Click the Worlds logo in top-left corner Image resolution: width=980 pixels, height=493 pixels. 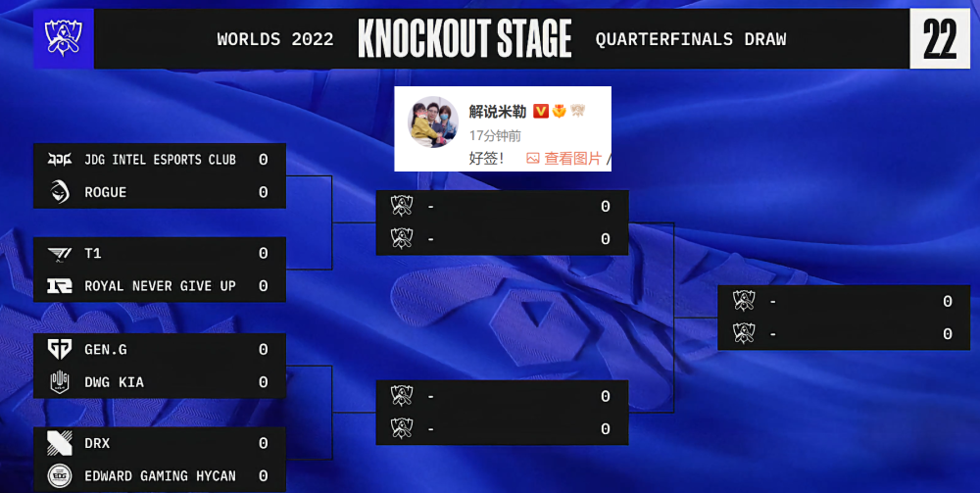pyautogui.click(x=64, y=39)
